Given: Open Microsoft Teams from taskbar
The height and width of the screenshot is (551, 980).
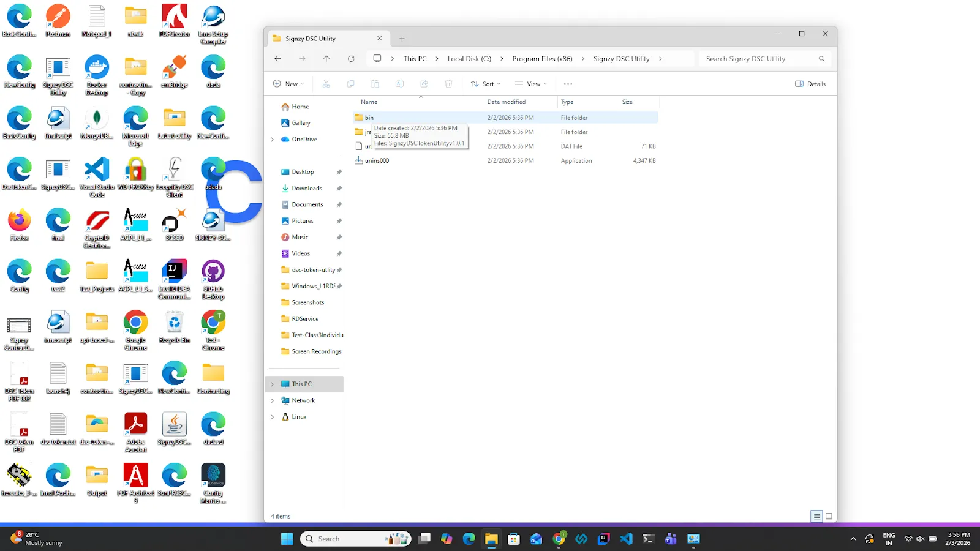Looking at the screenshot, I should coord(671,539).
